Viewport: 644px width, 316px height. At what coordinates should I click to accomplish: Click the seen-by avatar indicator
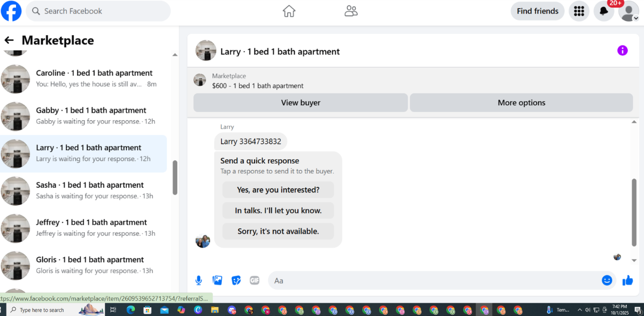(617, 257)
